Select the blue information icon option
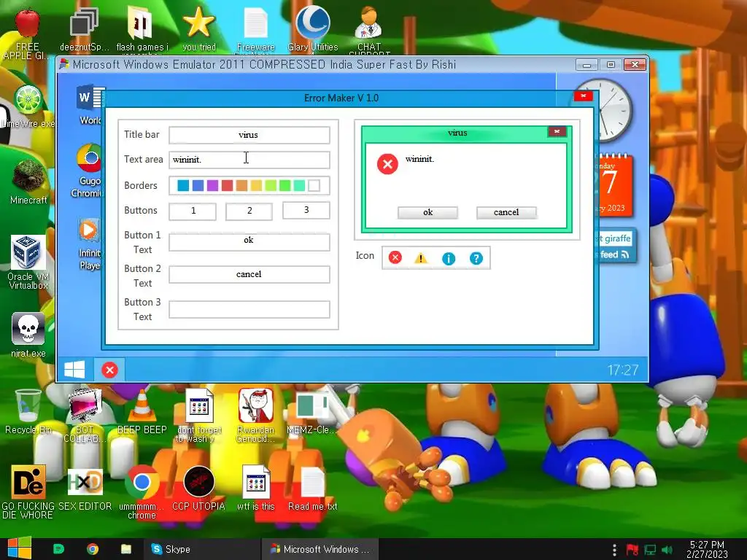The height and width of the screenshot is (560, 747). [x=449, y=258]
